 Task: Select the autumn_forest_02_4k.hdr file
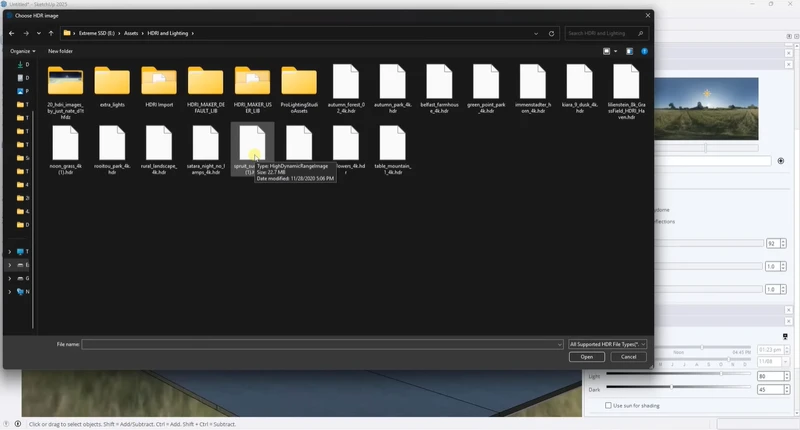pos(345,90)
